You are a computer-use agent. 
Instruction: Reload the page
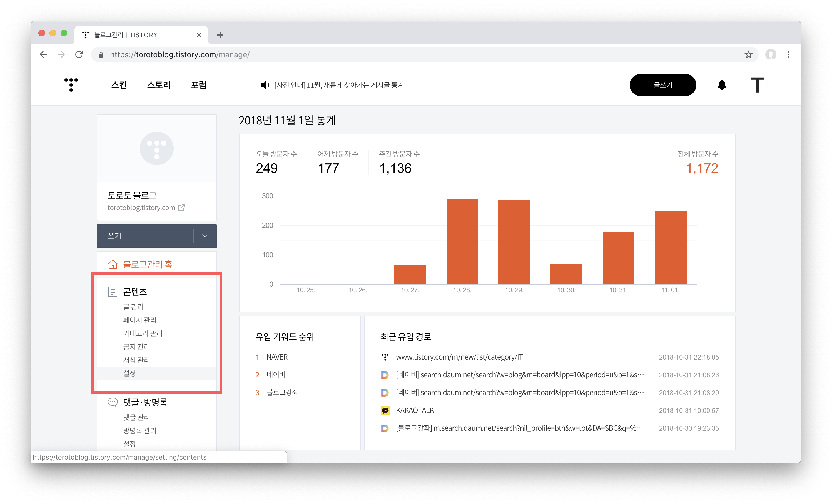click(79, 54)
